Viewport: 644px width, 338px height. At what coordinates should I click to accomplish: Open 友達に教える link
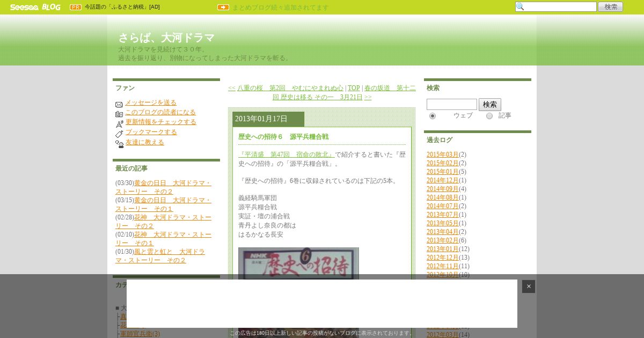point(144,142)
